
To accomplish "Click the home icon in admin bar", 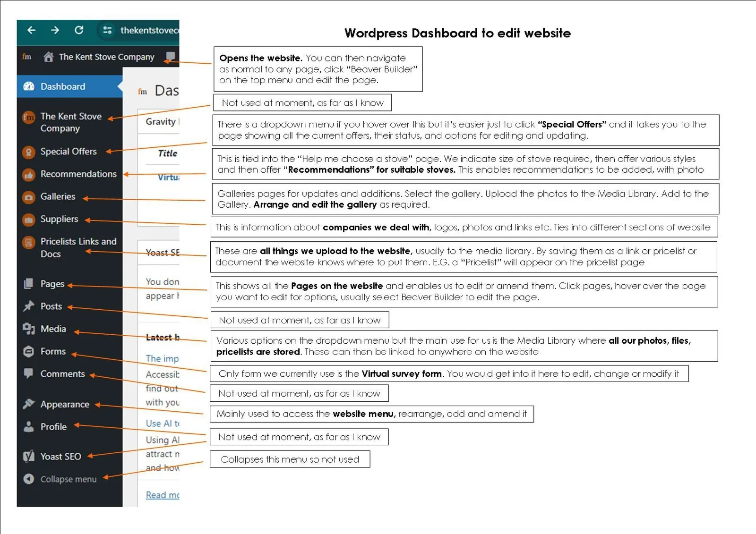I will [48, 57].
